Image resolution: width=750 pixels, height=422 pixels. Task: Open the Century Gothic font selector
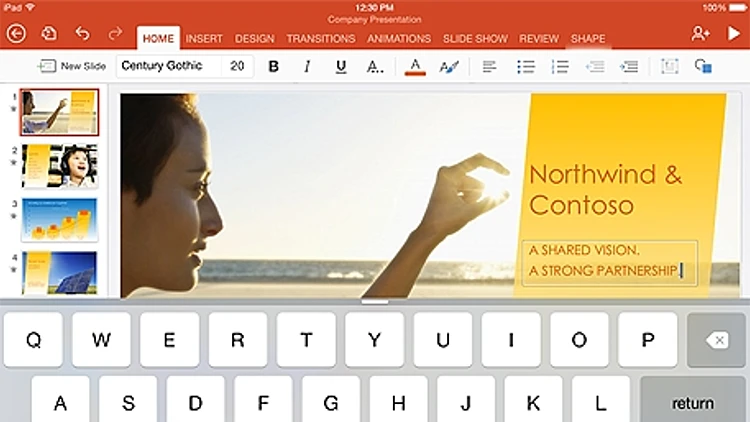pos(166,67)
